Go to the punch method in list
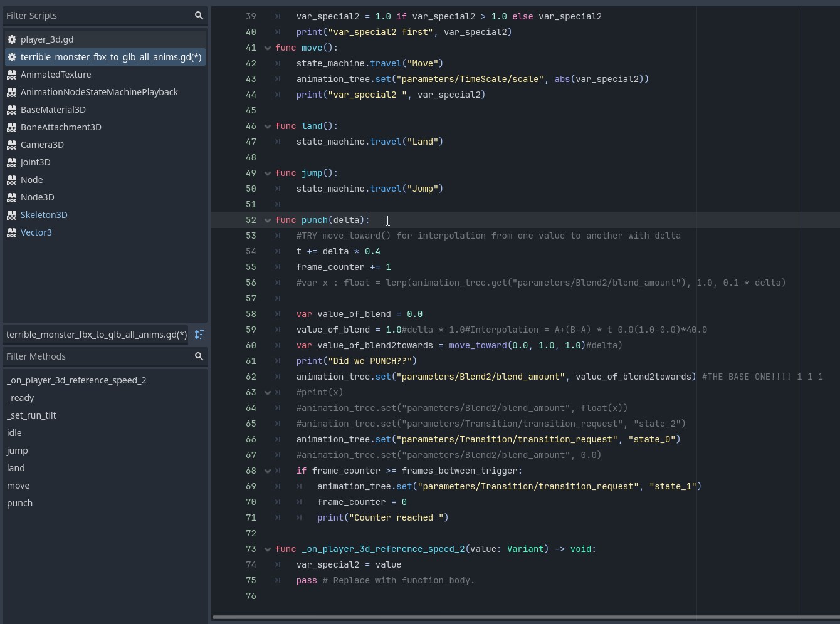 coord(19,503)
